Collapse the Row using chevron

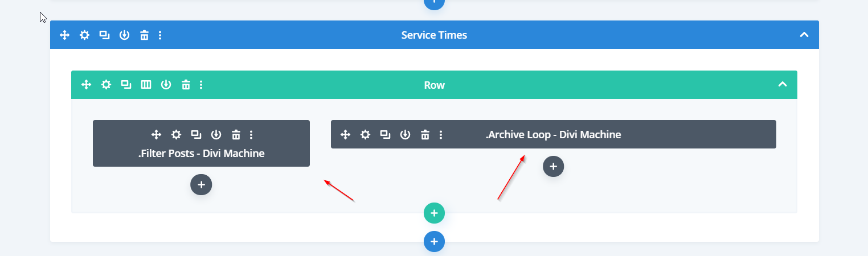coord(783,85)
